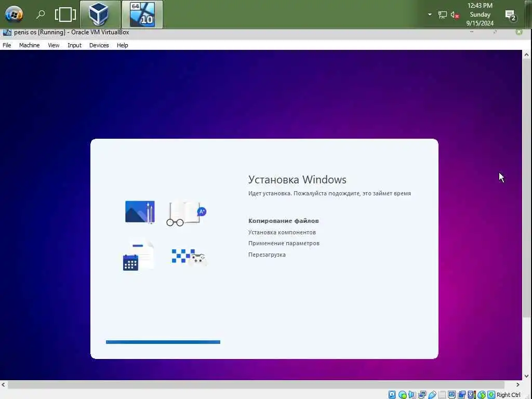The height and width of the screenshot is (399, 532).
Task: Open the taskbar search magnifier
Action: (x=41, y=14)
